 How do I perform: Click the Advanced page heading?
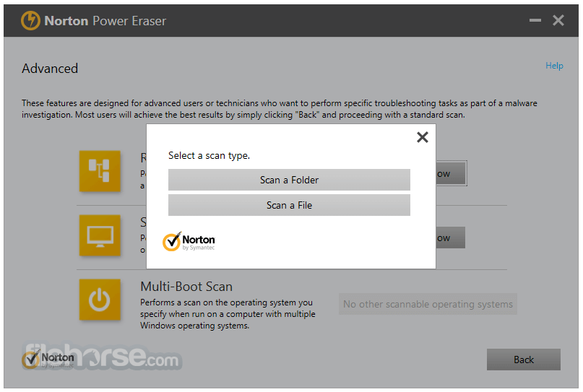pos(50,69)
